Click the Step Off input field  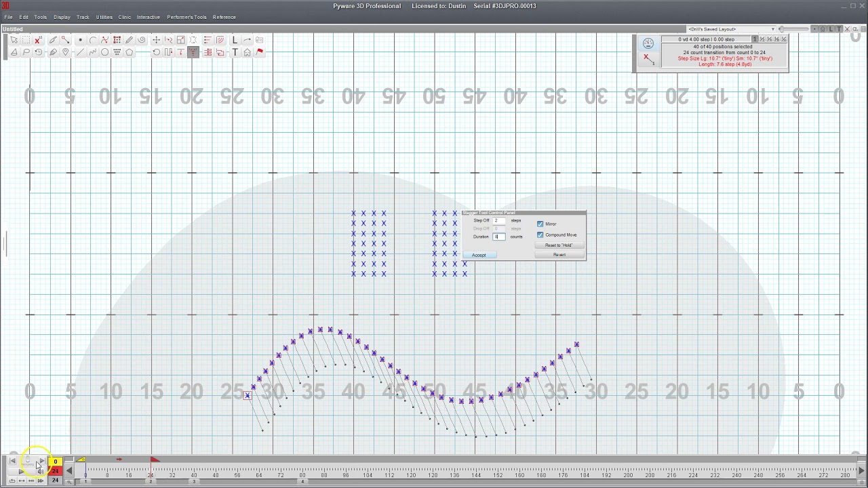498,221
